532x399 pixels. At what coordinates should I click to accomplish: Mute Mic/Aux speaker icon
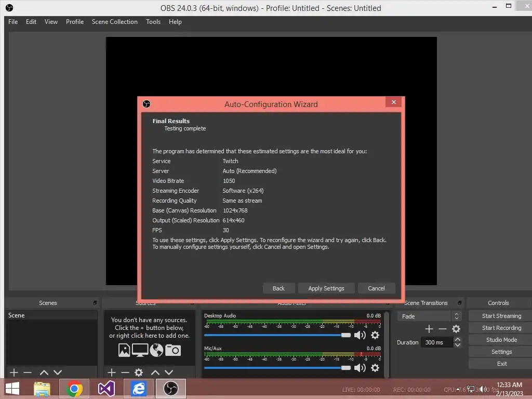click(360, 368)
